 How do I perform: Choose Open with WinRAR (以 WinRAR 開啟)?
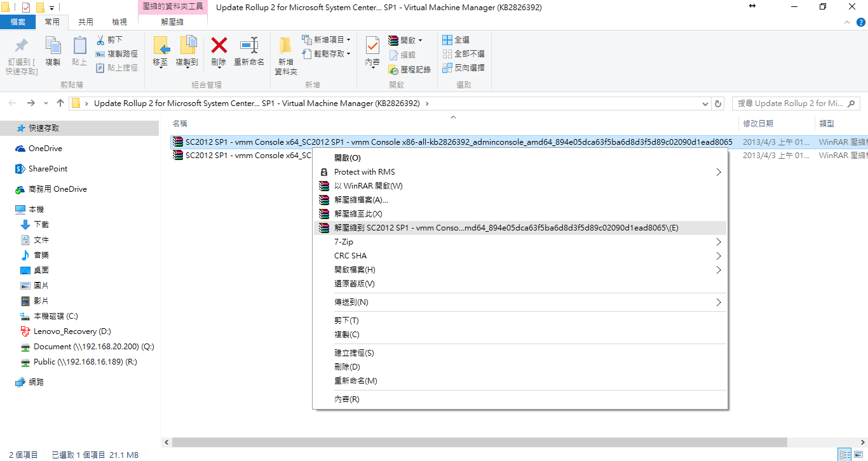[x=520, y=186]
